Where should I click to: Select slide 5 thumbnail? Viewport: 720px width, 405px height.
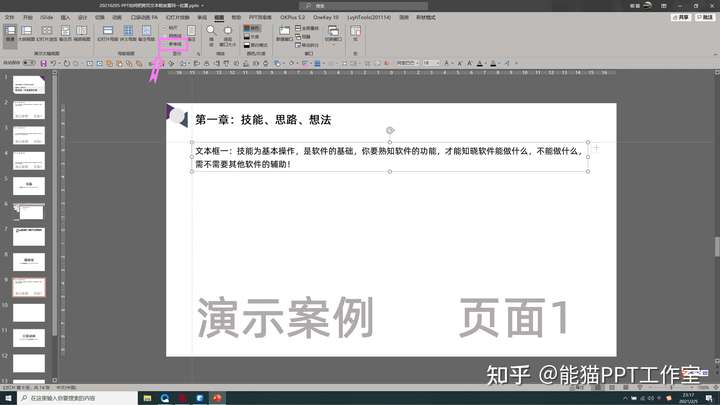[28, 186]
